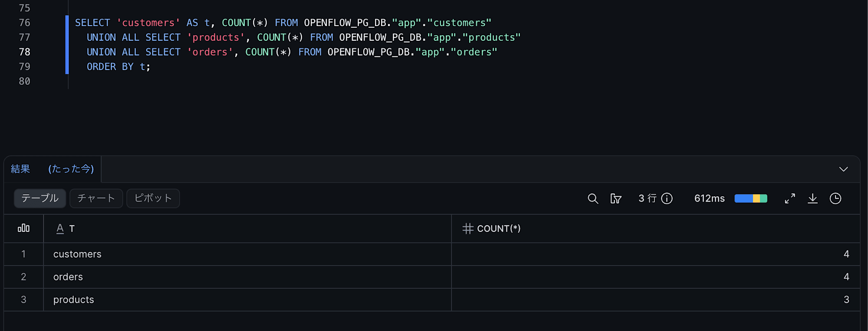Expand the results panel to full screen

point(790,199)
